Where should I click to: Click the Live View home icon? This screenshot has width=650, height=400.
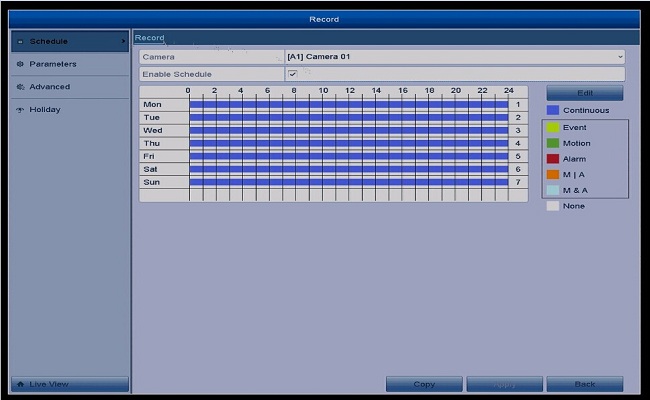click(20, 385)
